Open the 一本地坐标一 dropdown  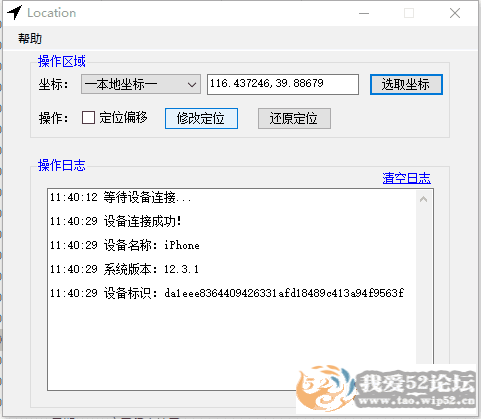coord(141,84)
